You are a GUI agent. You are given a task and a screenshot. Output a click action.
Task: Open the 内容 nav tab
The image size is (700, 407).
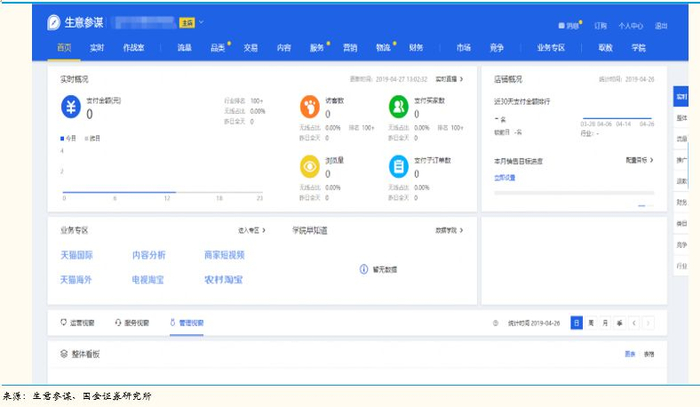tap(284, 47)
